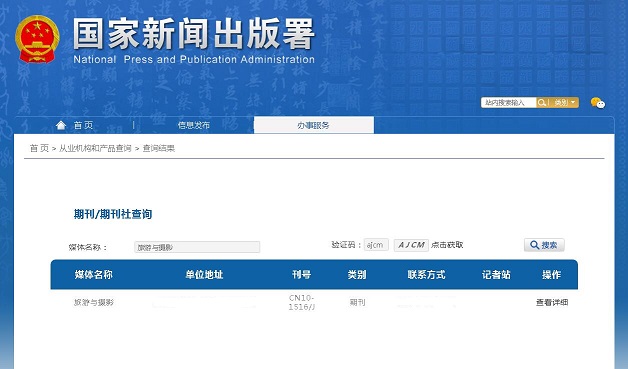Click the AJCM captcha image
The height and width of the screenshot is (369, 628).
tap(411, 245)
